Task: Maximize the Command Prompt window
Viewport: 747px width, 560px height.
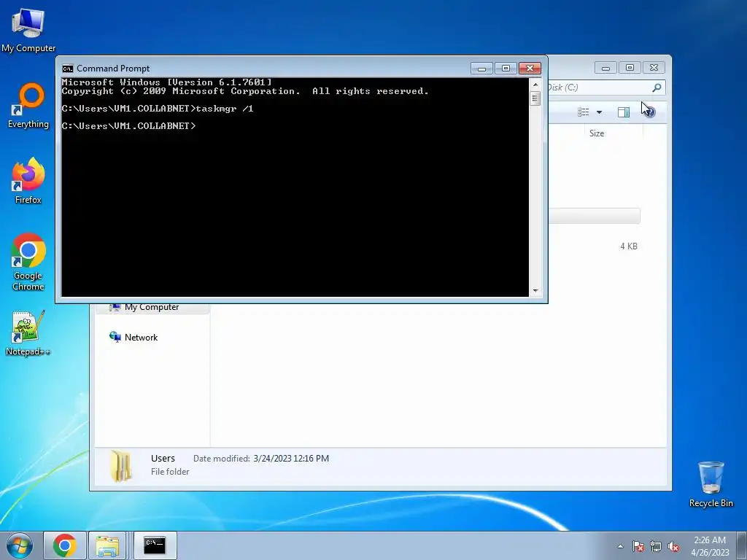Action: point(506,69)
